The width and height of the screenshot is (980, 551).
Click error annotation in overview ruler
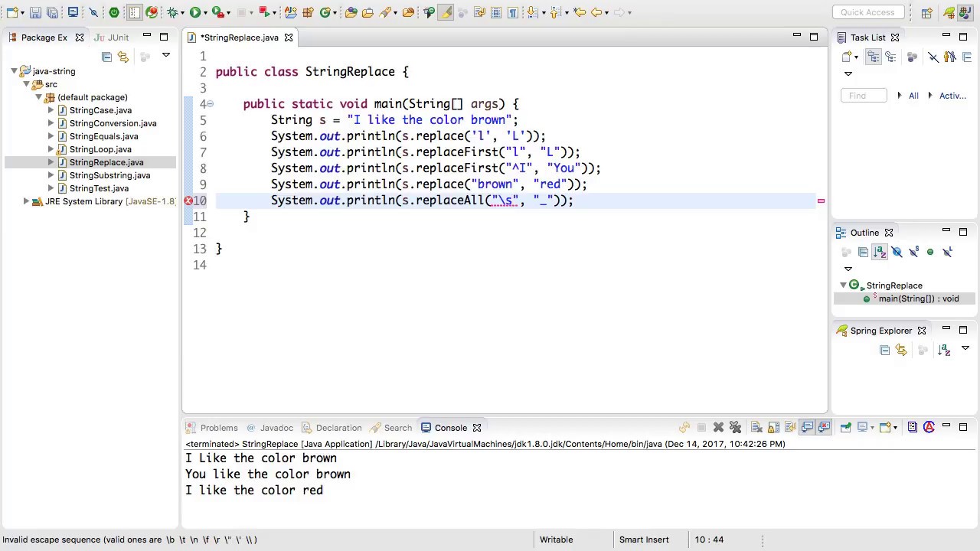pos(821,201)
